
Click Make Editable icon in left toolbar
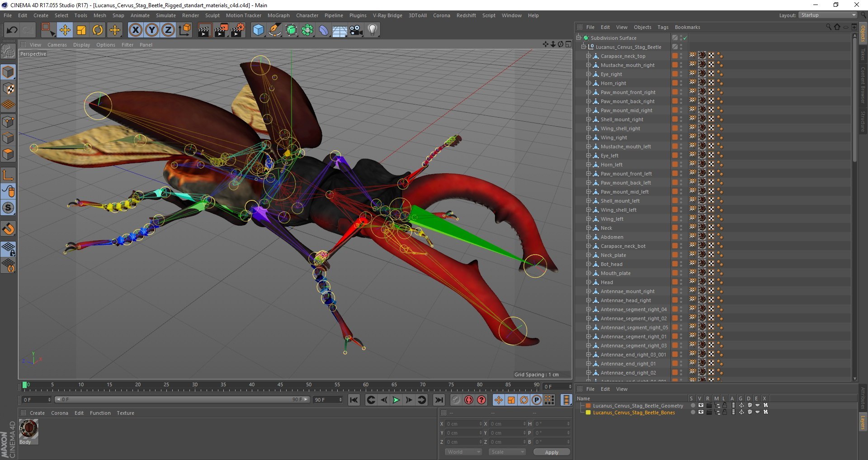point(8,52)
